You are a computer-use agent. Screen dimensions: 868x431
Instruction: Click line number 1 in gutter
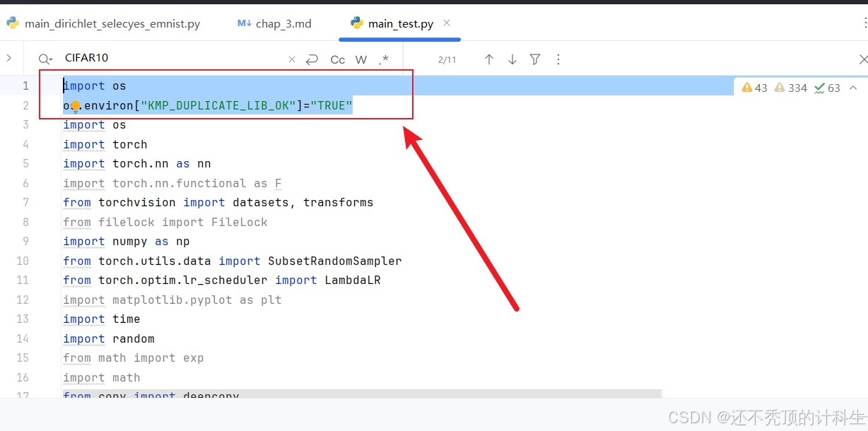click(26, 85)
